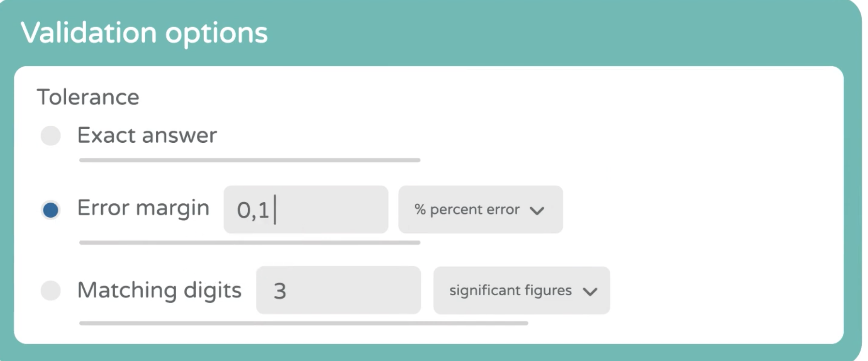Click the Validation options header title

(x=144, y=33)
